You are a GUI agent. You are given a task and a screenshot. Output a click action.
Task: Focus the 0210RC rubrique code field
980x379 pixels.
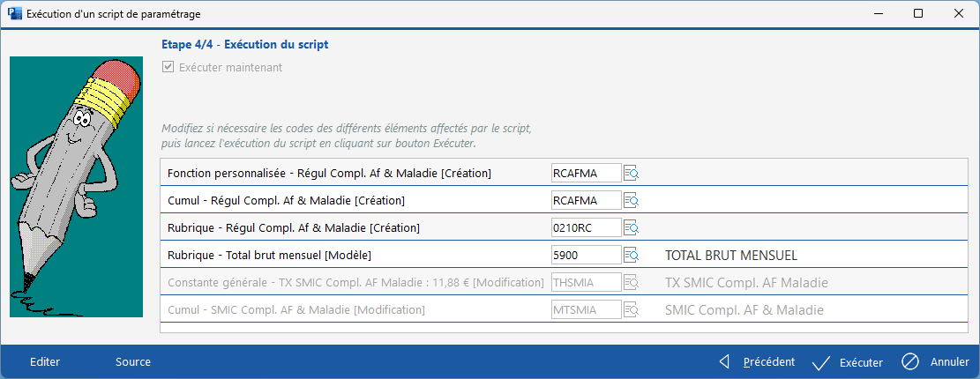[x=586, y=227]
